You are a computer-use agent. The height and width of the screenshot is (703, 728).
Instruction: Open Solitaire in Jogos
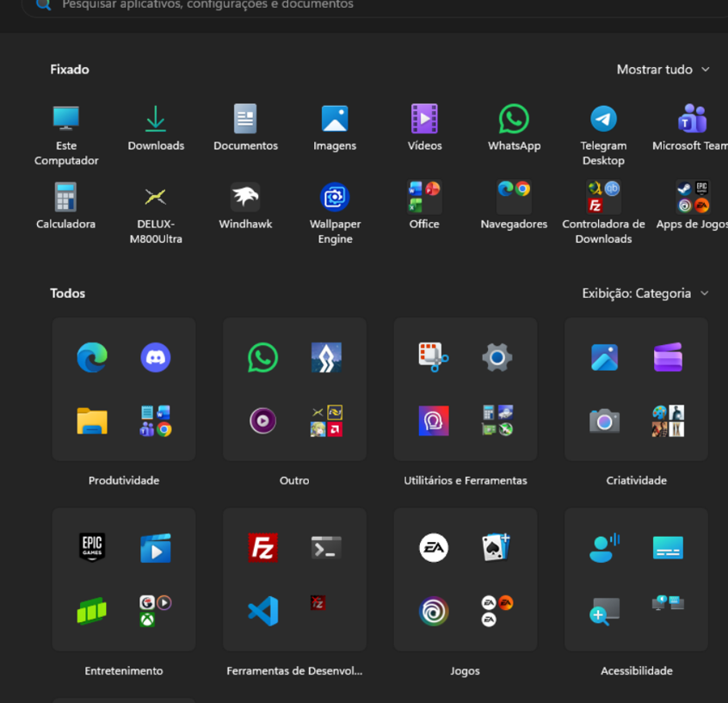point(497,547)
